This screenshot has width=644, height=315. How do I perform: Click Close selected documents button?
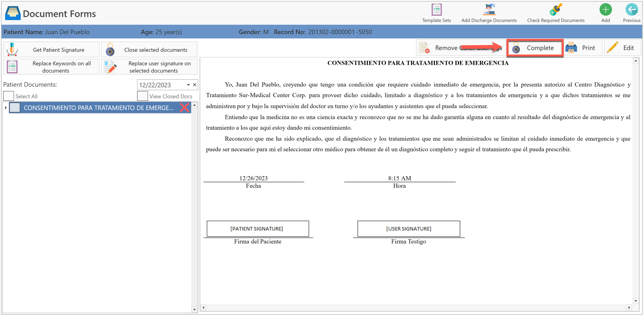coord(149,50)
